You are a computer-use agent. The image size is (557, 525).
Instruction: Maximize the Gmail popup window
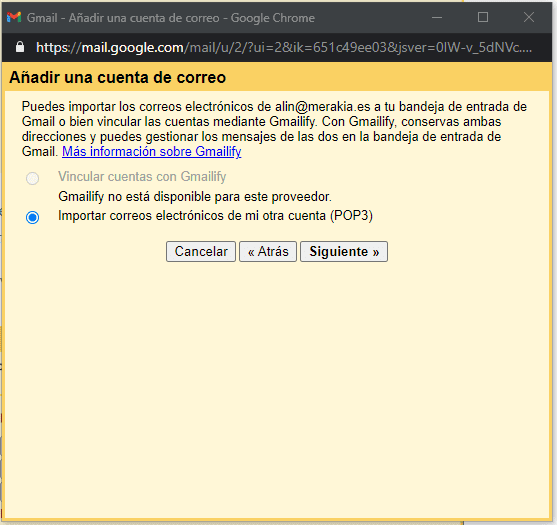[483, 17]
